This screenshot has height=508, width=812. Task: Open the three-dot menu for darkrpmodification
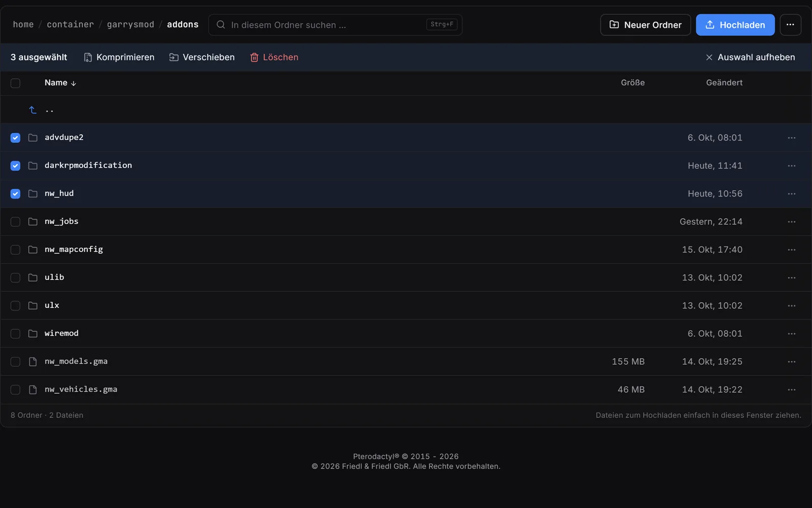791,166
